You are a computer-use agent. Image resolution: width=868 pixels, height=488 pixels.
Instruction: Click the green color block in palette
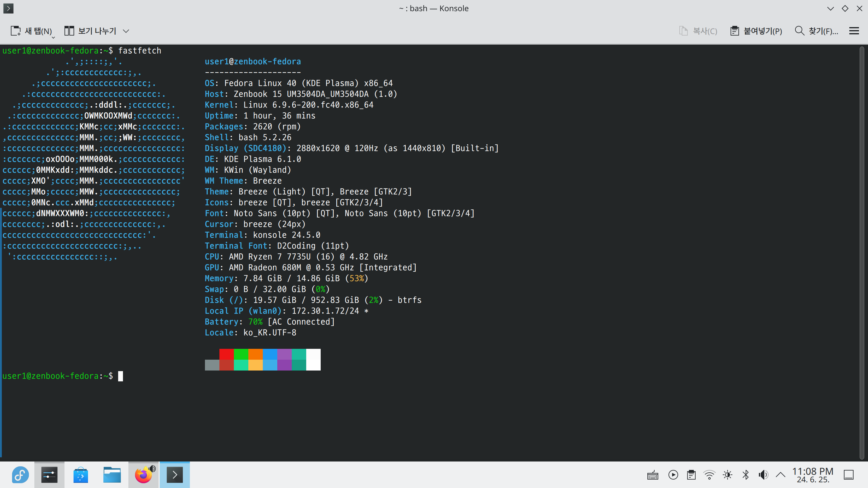pyautogui.click(x=241, y=354)
